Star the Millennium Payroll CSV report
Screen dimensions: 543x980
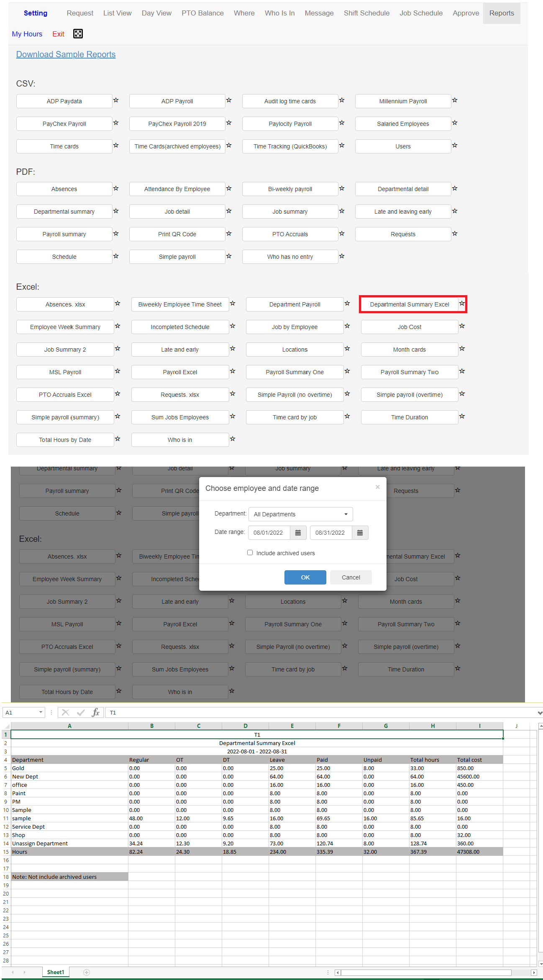click(x=455, y=100)
